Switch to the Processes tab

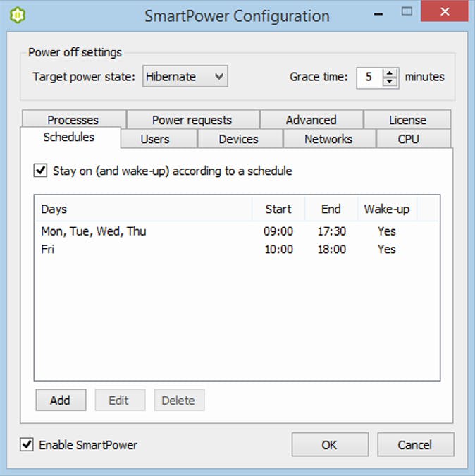[x=73, y=120]
